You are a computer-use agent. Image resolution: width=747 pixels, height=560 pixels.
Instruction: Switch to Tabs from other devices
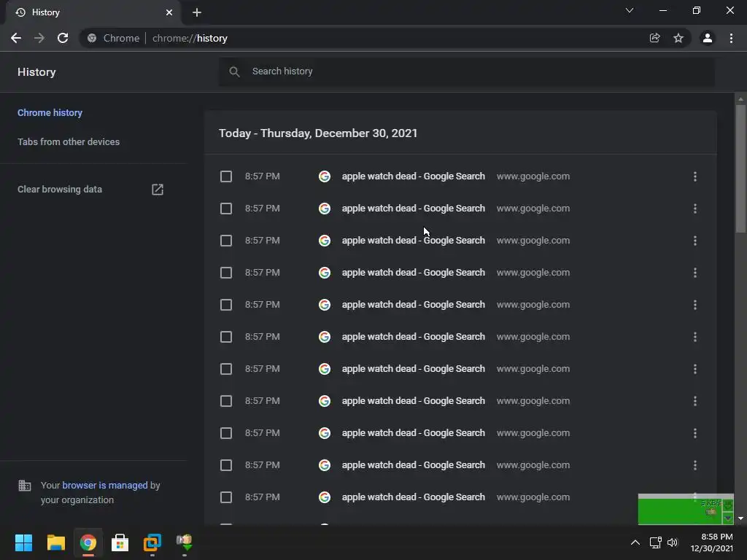click(69, 142)
